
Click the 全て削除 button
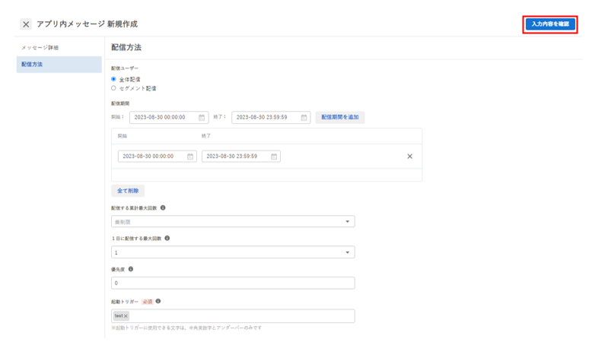(128, 191)
